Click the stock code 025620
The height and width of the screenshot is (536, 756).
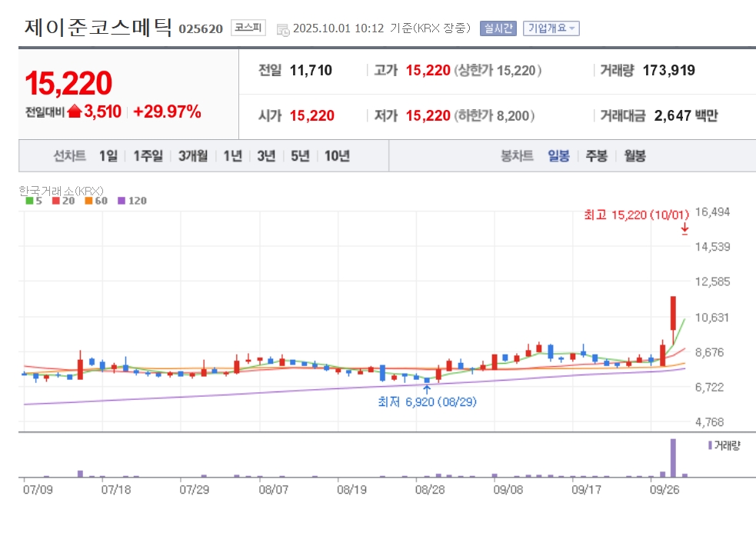(x=201, y=29)
